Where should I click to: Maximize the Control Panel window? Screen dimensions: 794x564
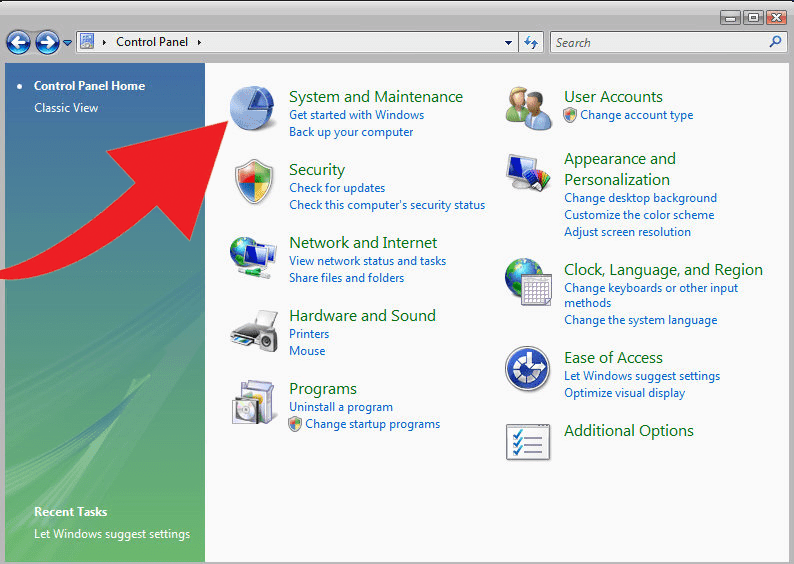(753, 18)
